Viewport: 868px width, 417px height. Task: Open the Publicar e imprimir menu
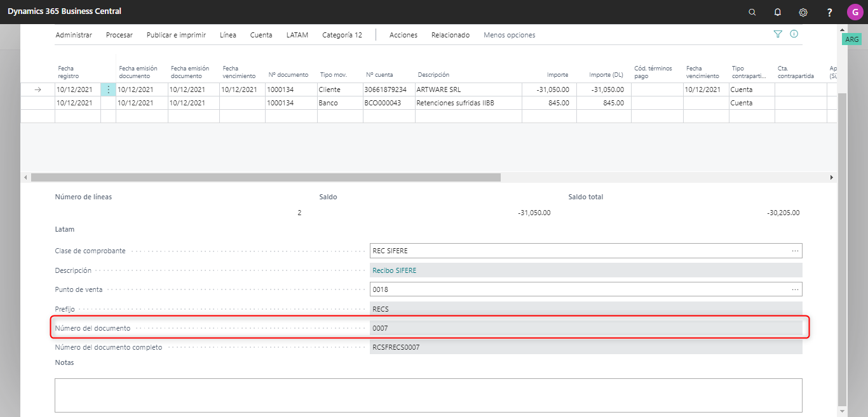click(x=176, y=35)
